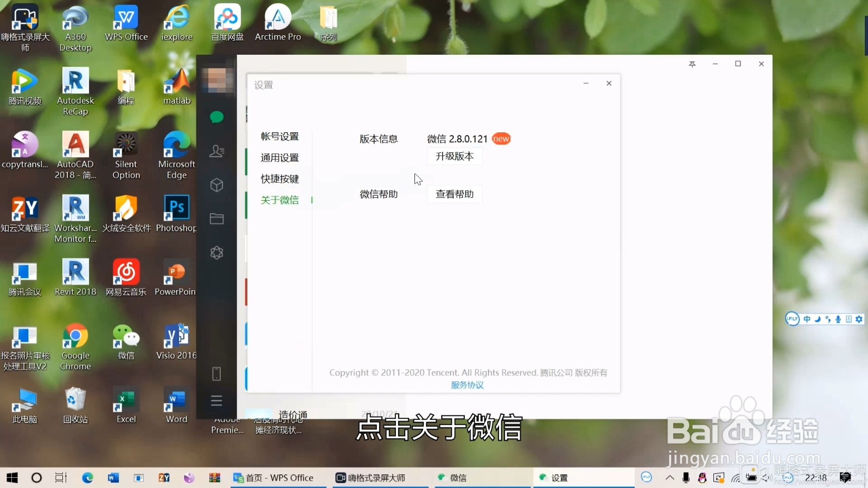
Task: Open the Silent Option desktop icon
Action: pyautogui.click(x=126, y=156)
